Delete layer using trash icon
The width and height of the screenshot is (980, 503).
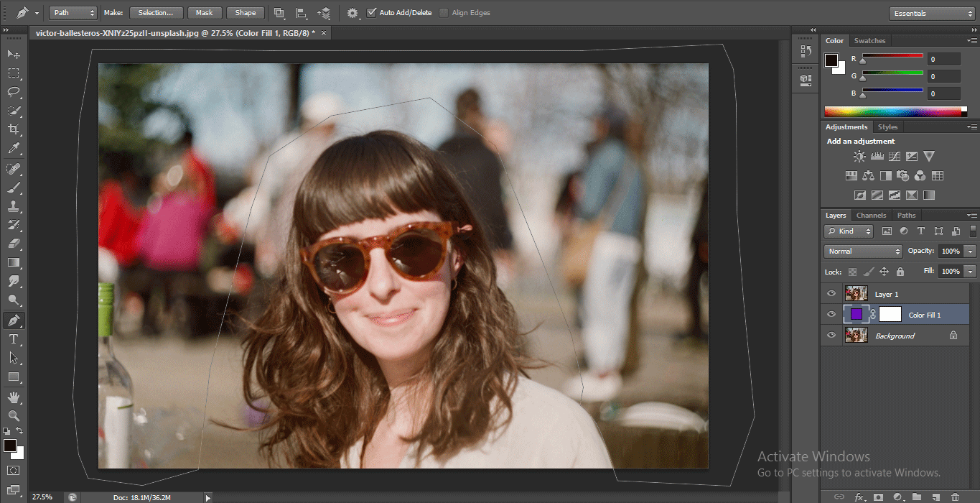955,497
